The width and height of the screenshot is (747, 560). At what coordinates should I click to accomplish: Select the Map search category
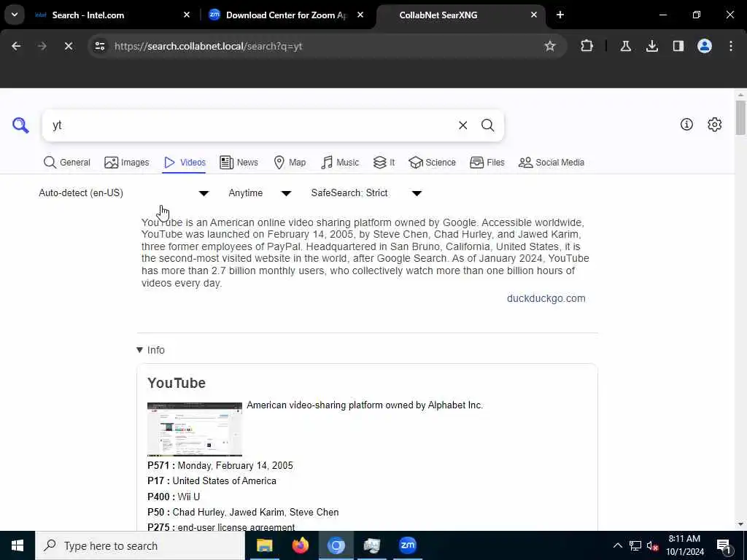[x=290, y=163]
